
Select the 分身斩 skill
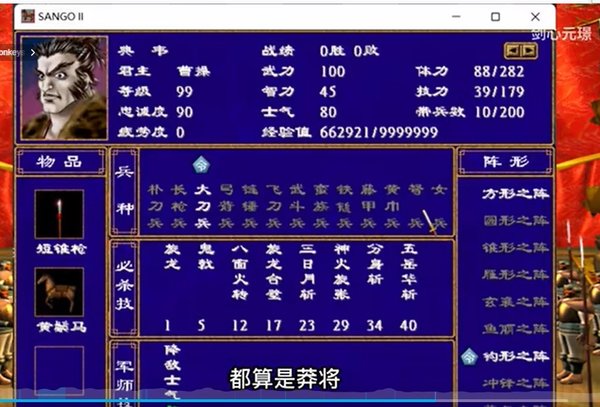tap(375, 265)
